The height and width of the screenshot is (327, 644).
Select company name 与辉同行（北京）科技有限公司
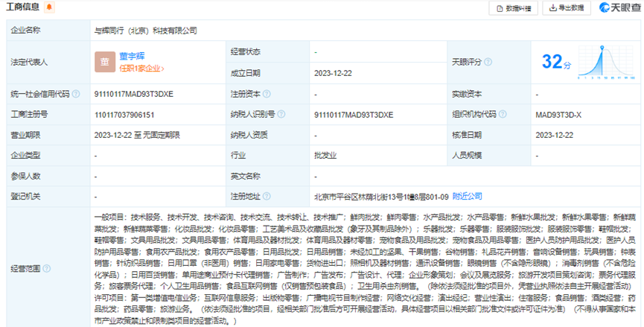tap(145, 31)
